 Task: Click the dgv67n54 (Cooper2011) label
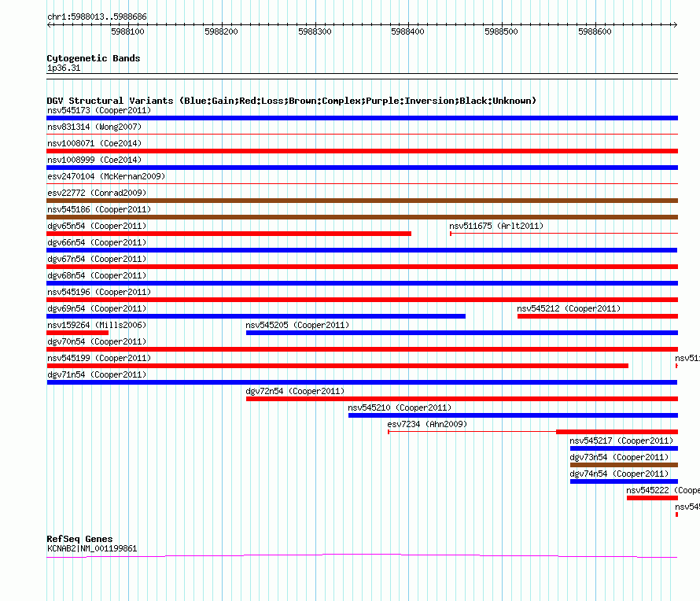97,259
